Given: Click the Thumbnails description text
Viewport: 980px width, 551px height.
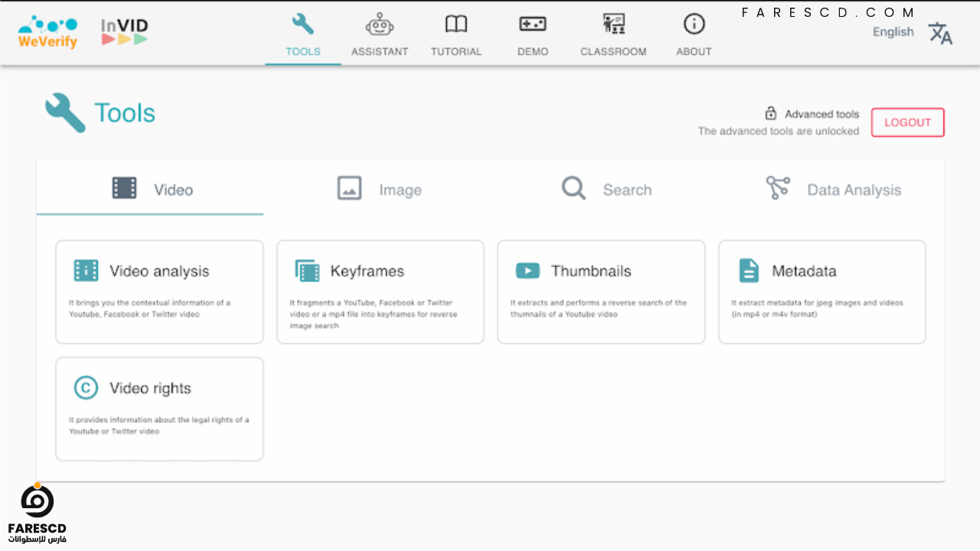Looking at the screenshot, I should pos(599,308).
